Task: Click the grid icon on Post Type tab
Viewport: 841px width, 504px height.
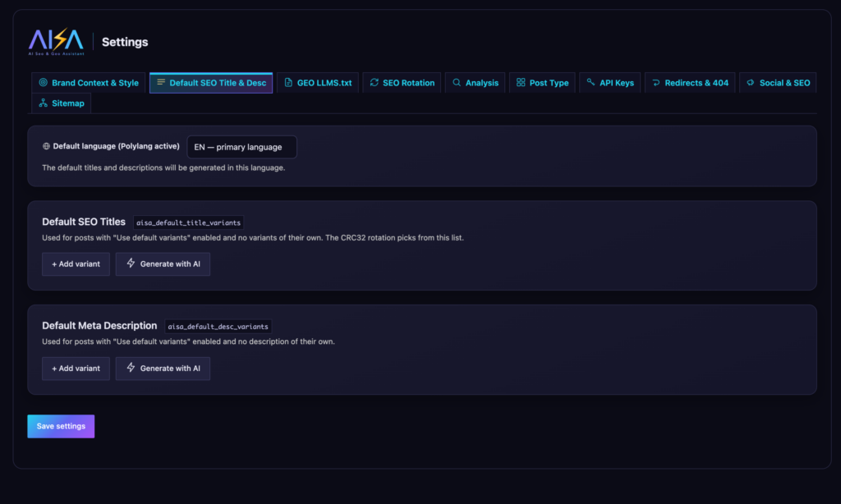Action: (x=520, y=83)
